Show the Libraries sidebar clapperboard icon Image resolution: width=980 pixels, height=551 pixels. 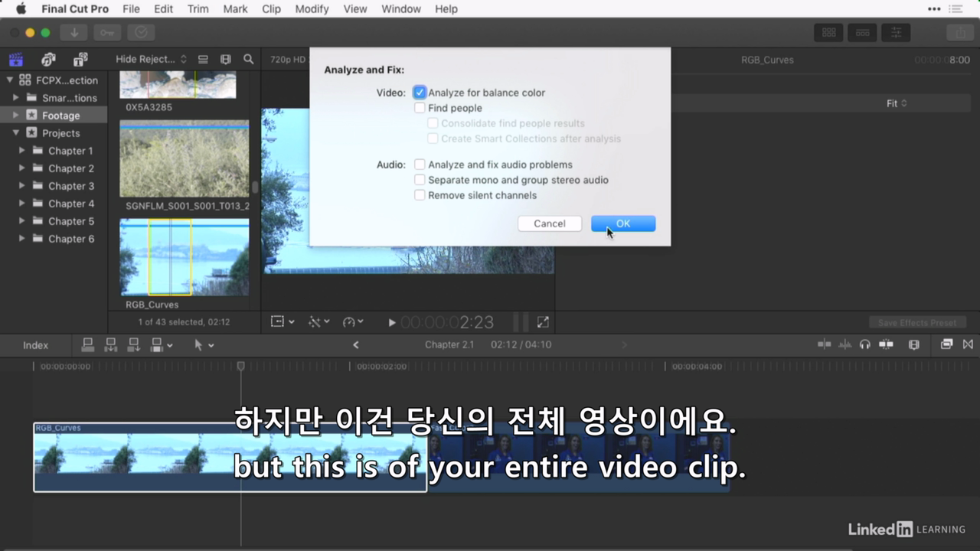pos(16,60)
